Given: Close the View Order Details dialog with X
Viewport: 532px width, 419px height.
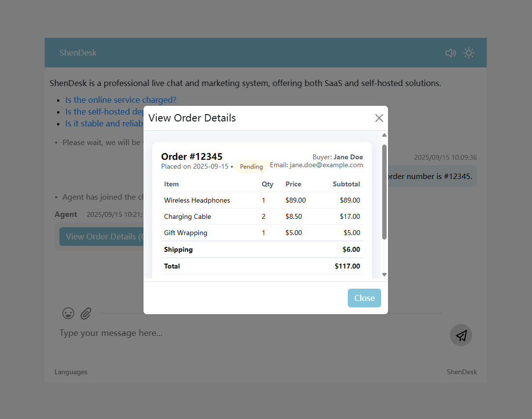Looking at the screenshot, I should (379, 118).
